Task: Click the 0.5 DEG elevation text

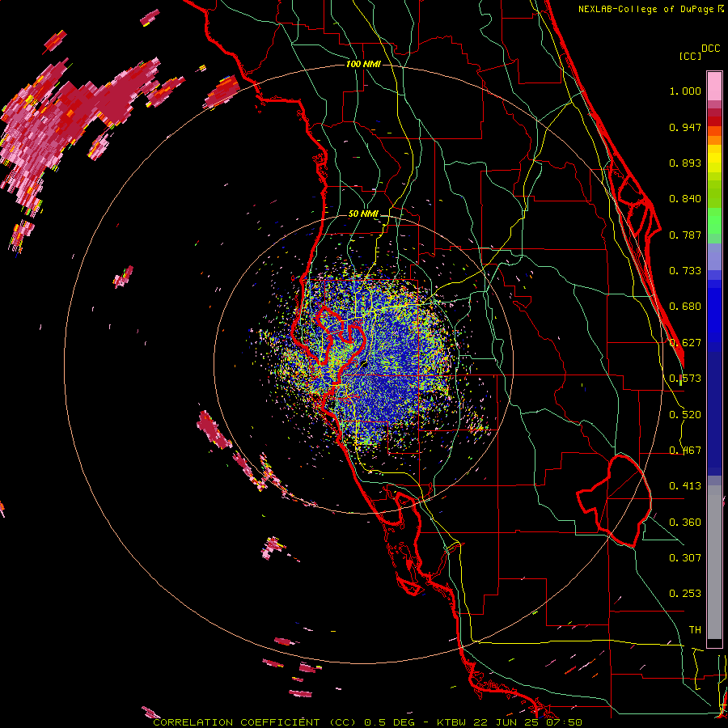Action: [x=390, y=722]
